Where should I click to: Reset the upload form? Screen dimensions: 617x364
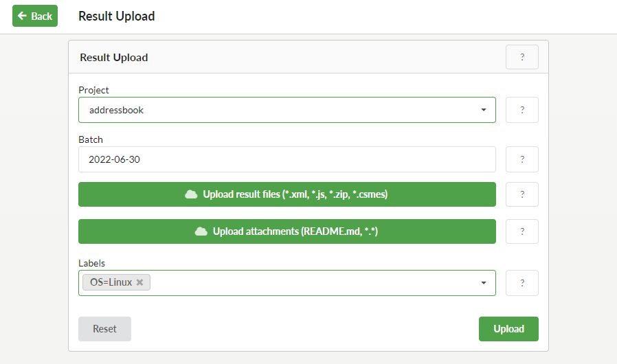(x=104, y=329)
